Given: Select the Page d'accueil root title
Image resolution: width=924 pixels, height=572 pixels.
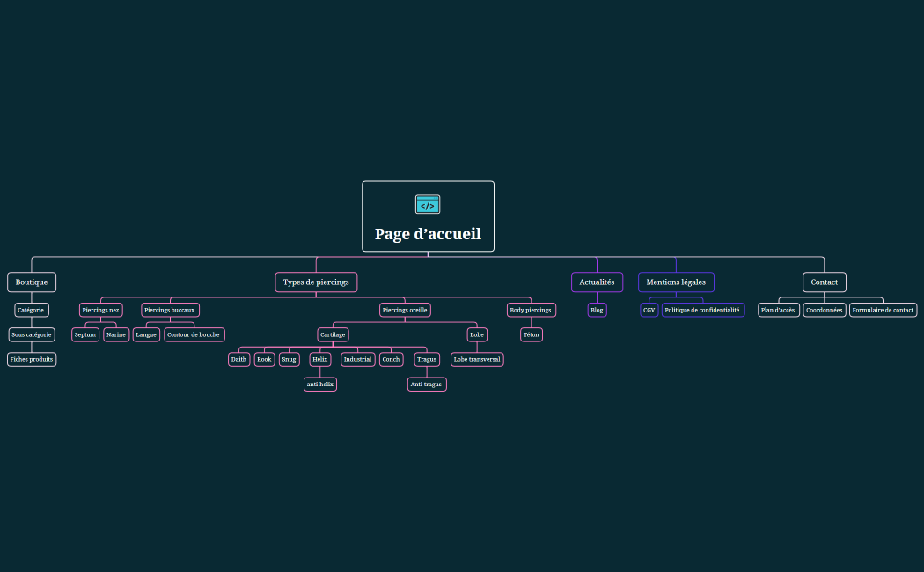Looking at the screenshot, I should [x=428, y=234].
